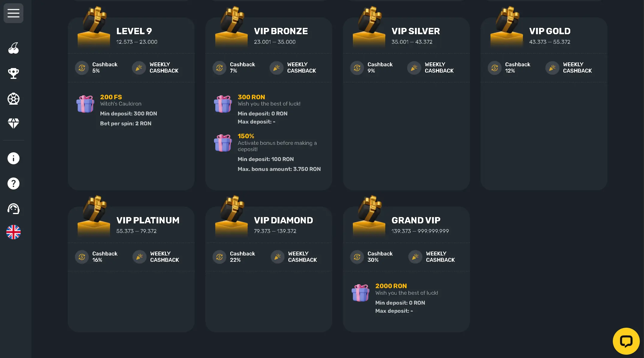
Task: Open the UK flag language selector
Action: 13,232
